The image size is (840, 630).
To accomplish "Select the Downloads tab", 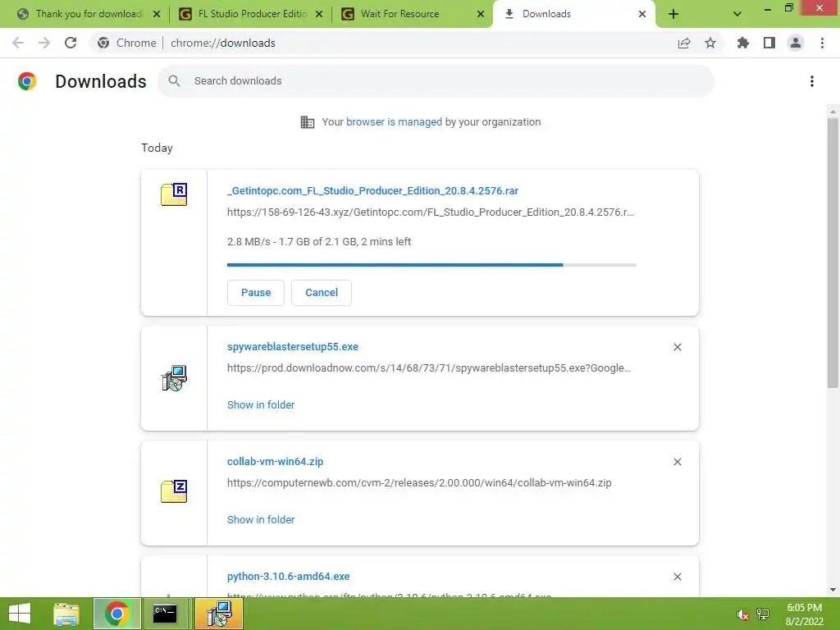I will click(x=573, y=14).
